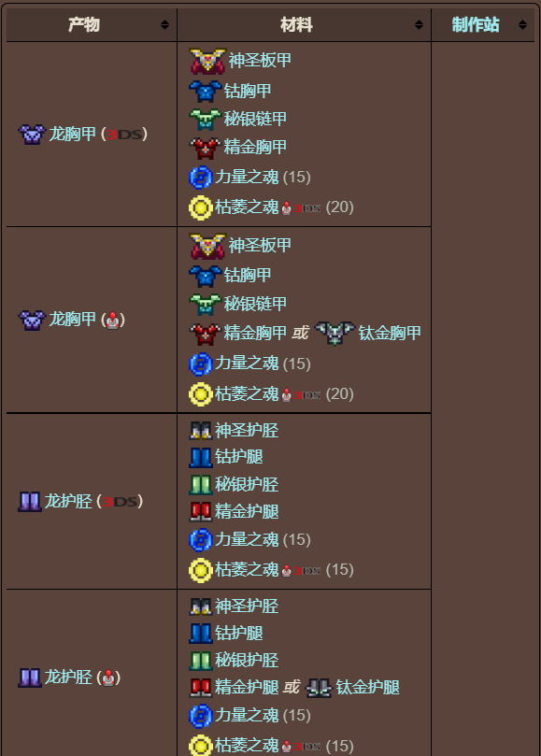Click the Hallowed Plate Mail icon in first row

tap(207, 61)
